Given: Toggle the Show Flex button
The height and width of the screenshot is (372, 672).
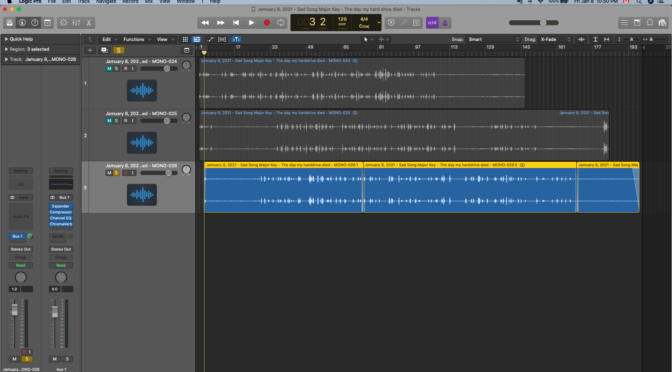Looking at the screenshot, I should (222, 39).
